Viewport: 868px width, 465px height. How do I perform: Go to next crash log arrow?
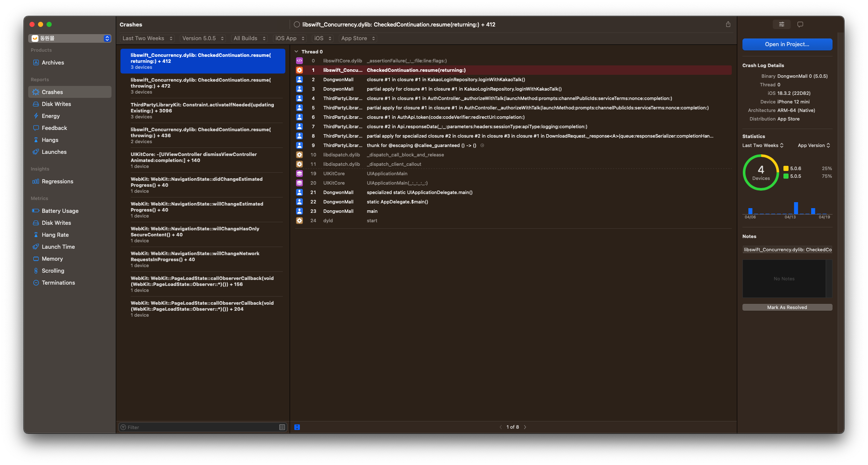click(525, 427)
